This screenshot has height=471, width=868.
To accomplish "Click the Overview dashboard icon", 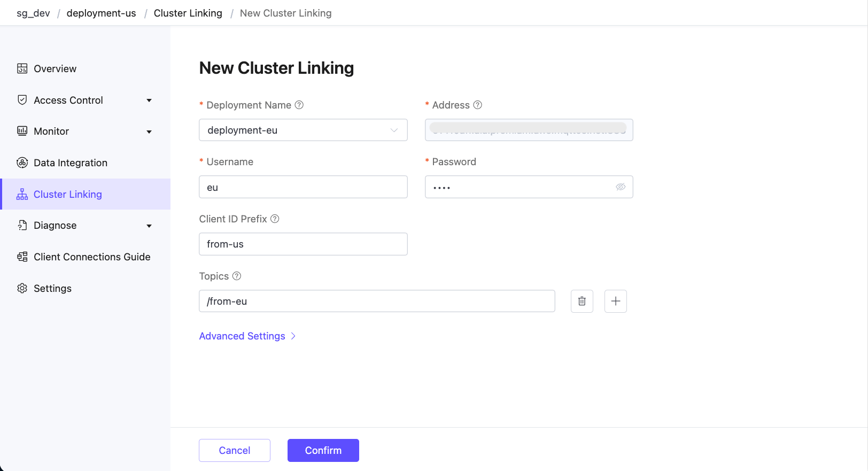I will [x=22, y=68].
